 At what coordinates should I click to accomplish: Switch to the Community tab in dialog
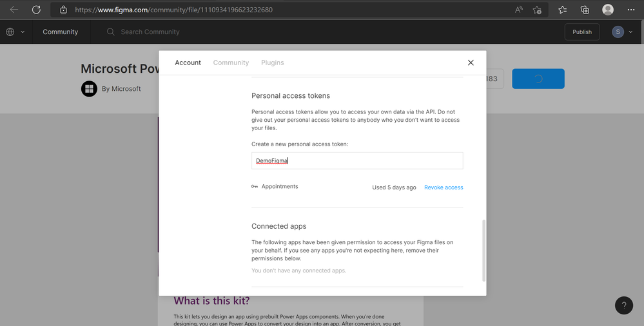[231, 62]
